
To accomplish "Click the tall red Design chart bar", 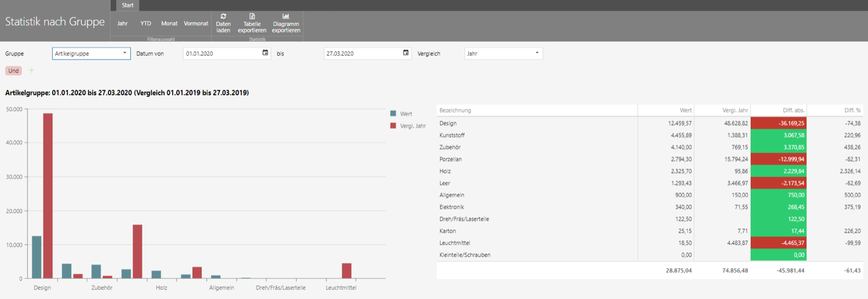I will pyautogui.click(x=48, y=196).
